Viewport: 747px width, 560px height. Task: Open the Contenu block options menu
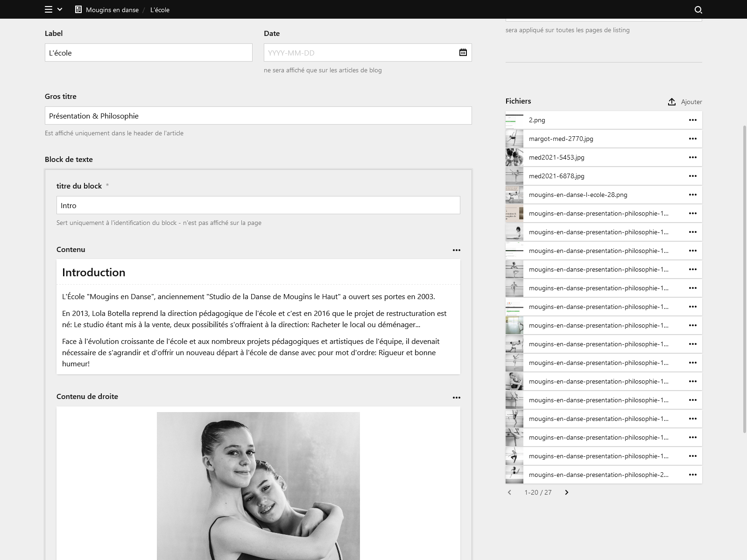[x=457, y=250]
